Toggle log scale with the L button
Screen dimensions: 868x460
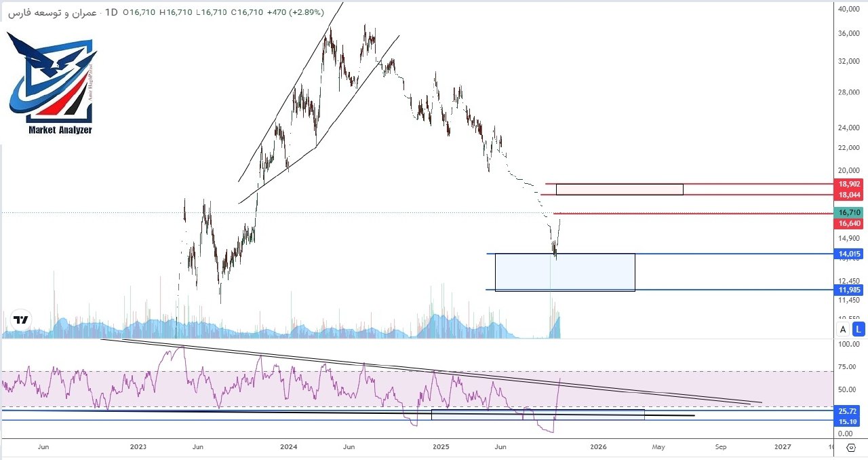(859, 330)
